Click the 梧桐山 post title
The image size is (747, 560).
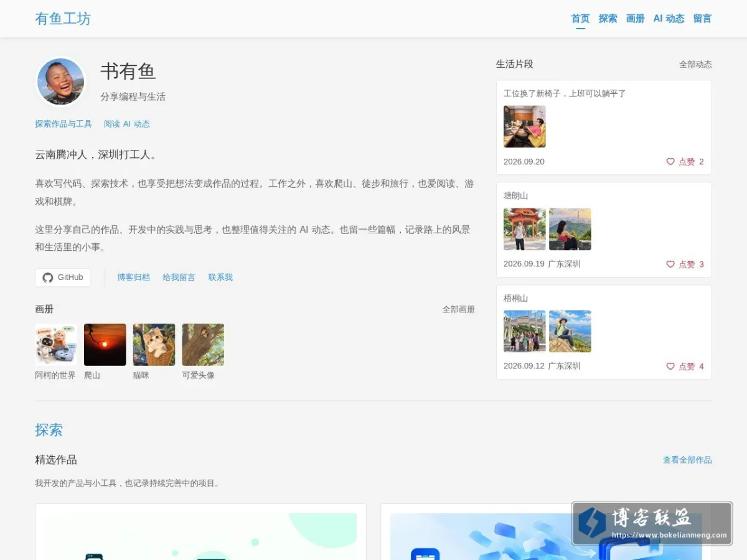(515, 299)
